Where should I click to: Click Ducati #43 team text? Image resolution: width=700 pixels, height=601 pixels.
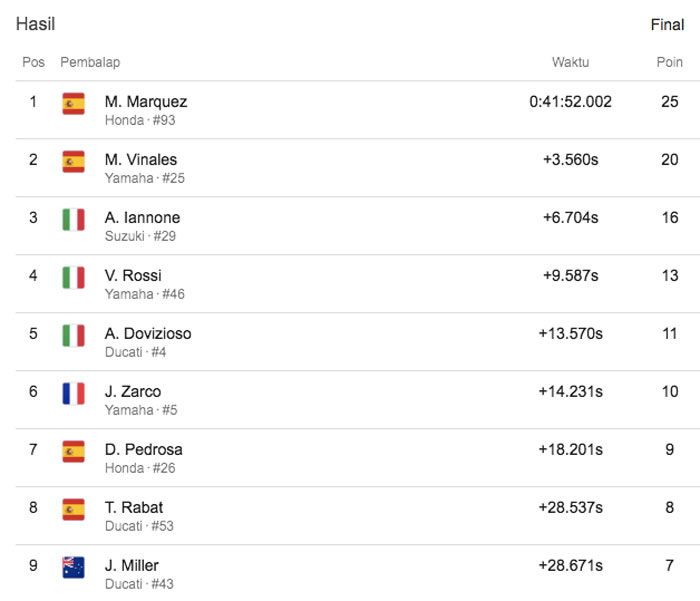139,584
